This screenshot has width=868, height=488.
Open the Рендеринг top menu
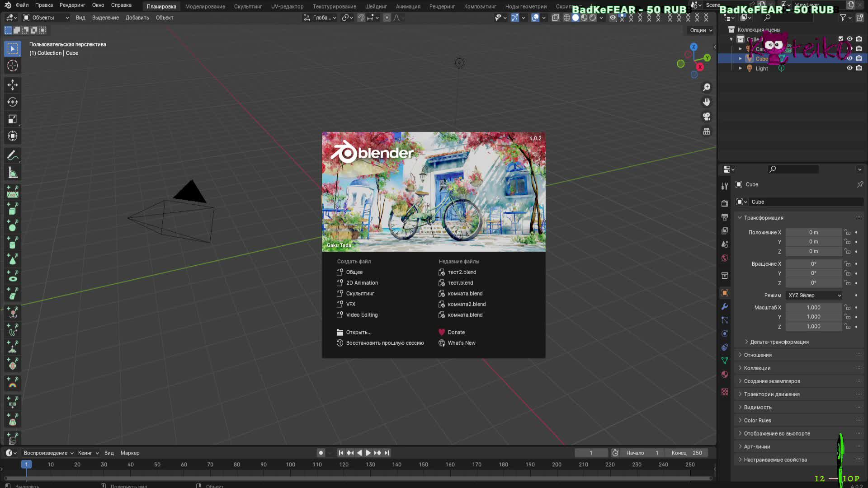click(x=72, y=5)
